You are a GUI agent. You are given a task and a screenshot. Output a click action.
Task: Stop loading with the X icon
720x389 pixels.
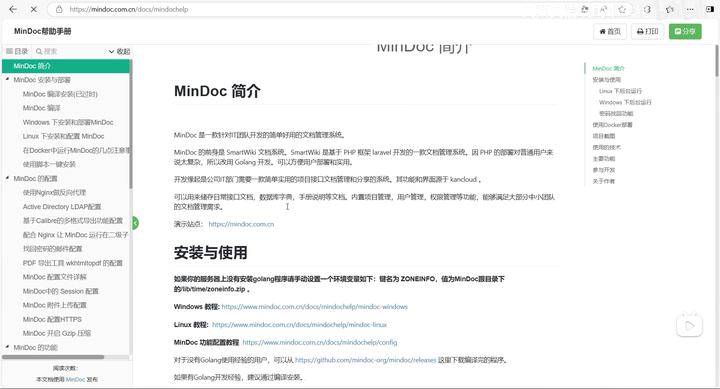pos(34,9)
